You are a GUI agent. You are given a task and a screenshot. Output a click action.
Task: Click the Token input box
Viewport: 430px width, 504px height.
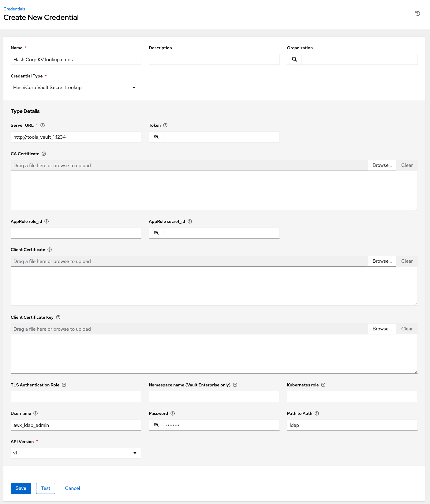222,137
